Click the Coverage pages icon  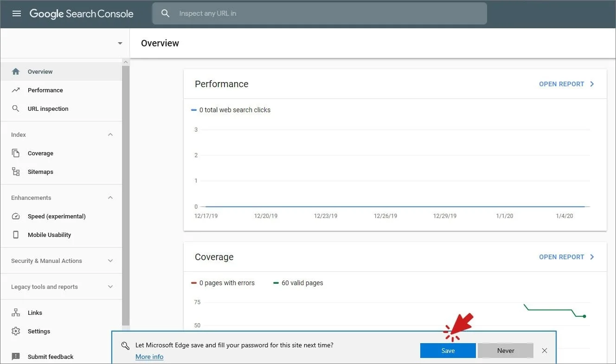tap(16, 153)
